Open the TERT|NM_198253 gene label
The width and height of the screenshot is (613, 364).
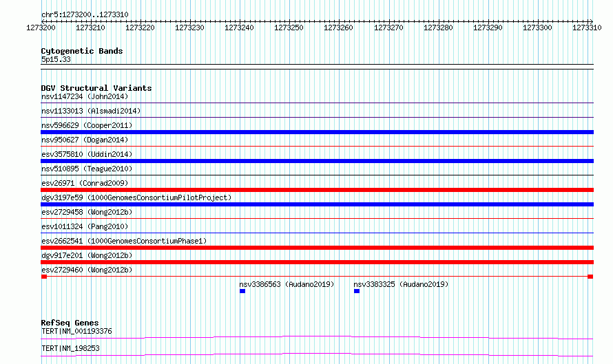pyautogui.click(x=70, y=348)
